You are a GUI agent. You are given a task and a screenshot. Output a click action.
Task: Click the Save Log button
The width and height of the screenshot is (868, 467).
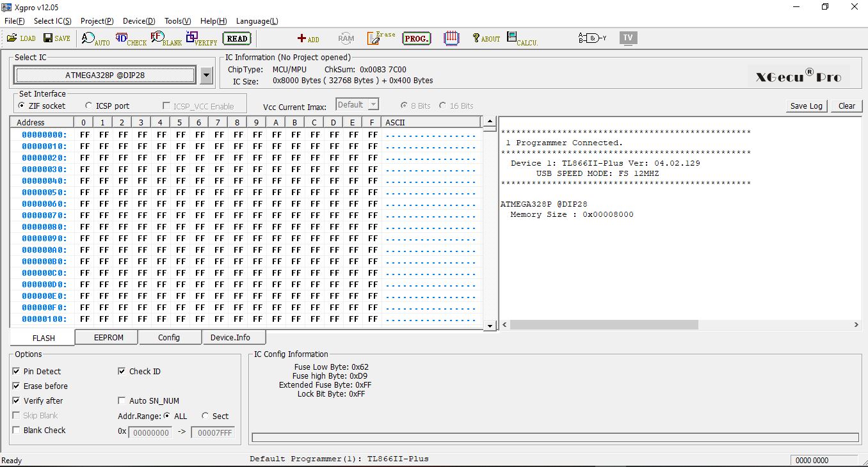click(807, 106)
